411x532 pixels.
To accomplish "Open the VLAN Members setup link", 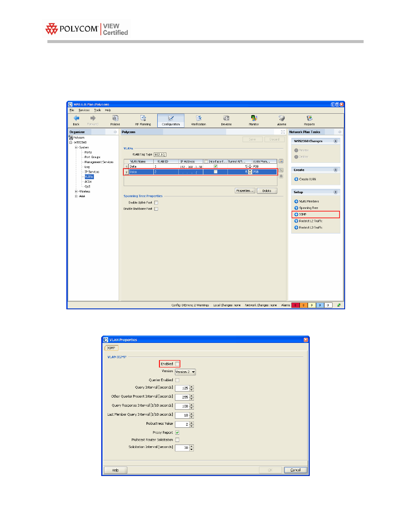I will [309, 202].
